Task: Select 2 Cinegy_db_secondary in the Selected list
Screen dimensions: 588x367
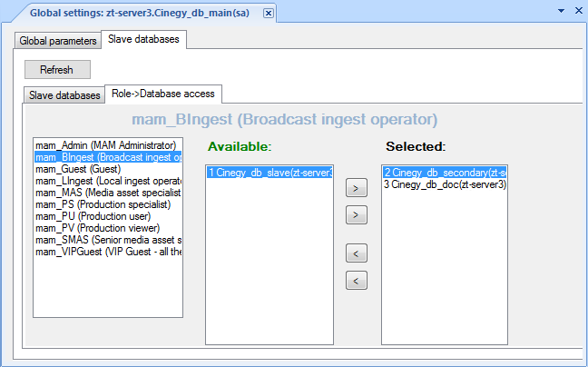Action: tap(445, 173)
